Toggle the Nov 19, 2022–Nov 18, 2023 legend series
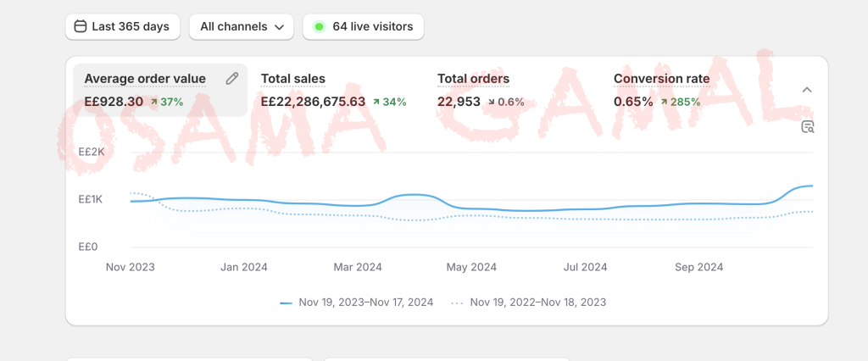Viewport: 868px width, 361px height. click(x=529, y=303)
